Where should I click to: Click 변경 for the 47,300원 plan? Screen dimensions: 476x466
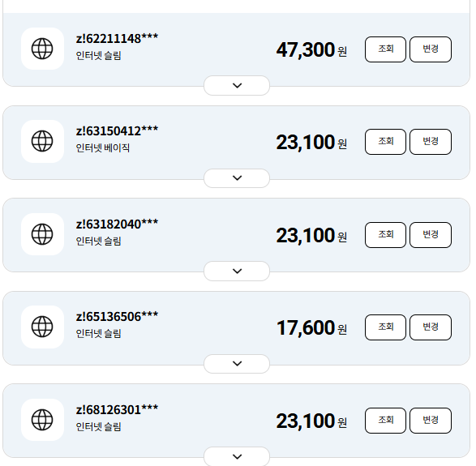point(431,49)
